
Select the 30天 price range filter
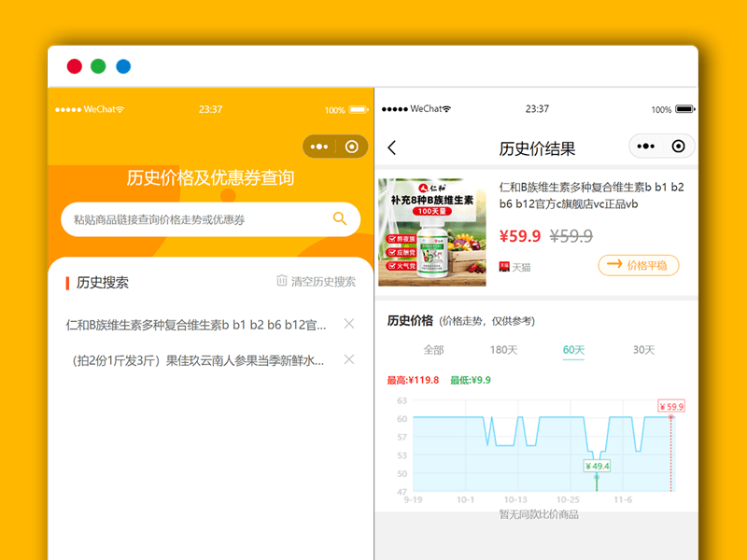coord(641,349)
